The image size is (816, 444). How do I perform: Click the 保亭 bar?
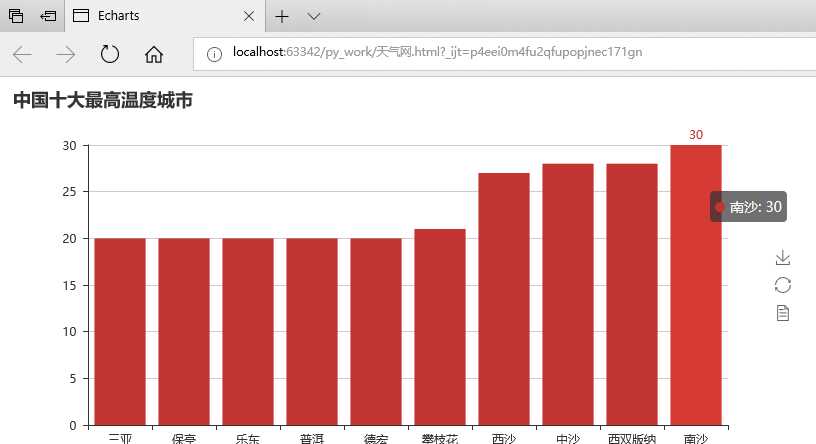(184, 332)
